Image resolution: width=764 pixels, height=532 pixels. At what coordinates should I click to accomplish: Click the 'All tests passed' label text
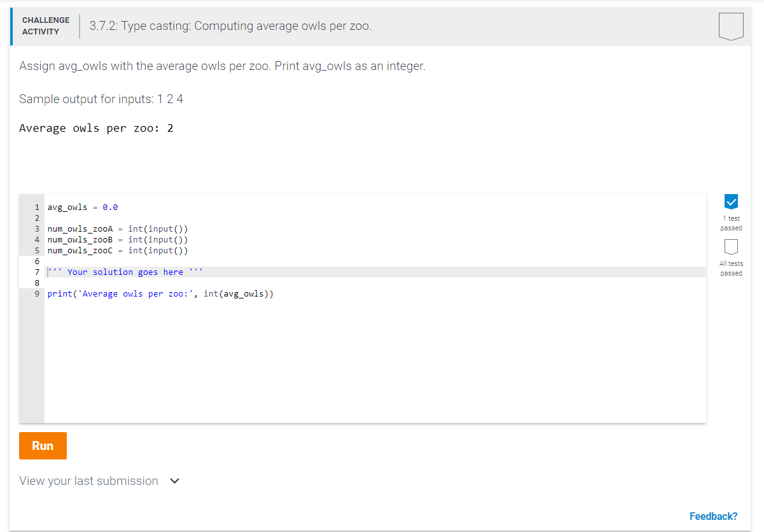731,268
